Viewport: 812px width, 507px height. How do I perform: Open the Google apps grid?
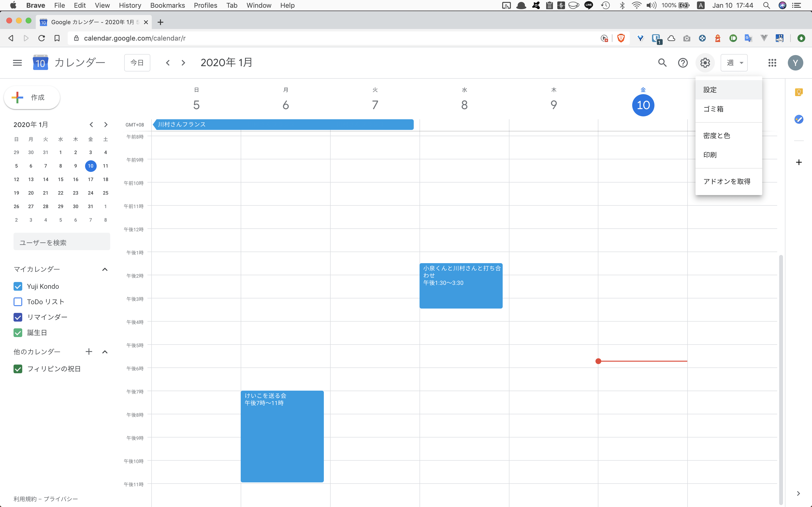772,63
